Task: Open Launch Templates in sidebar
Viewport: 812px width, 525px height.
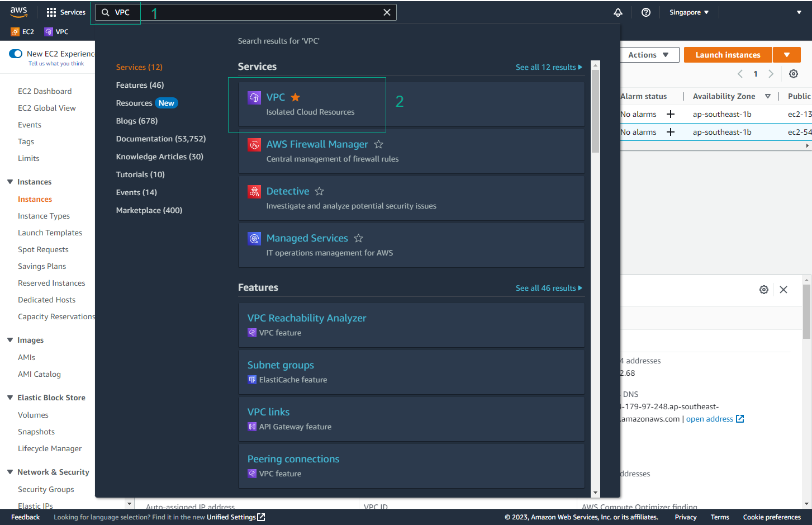Action: 50,233
